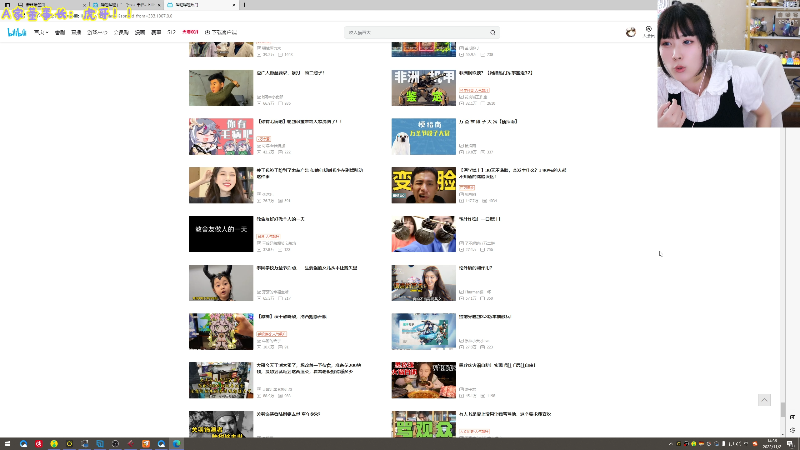Open title link beside 变脸 thumbnail
800x450 pixels.
pyautogui.click(x=512, y=173)
